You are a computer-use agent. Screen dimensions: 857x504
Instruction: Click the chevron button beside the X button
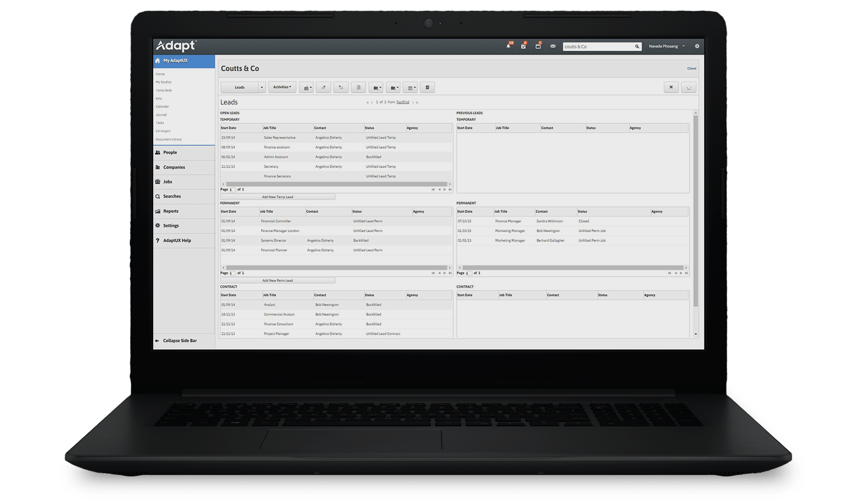pyautogui.click(x=689, y=88)
